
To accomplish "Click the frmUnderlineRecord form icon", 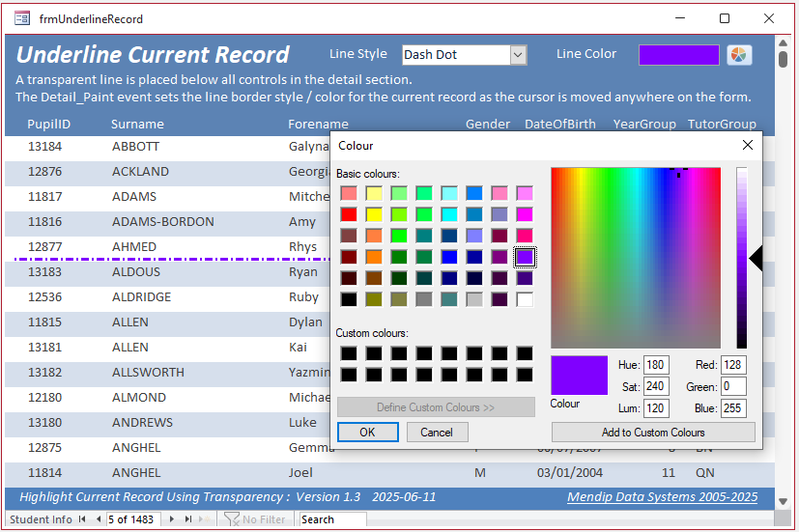I will pos(22,19).
